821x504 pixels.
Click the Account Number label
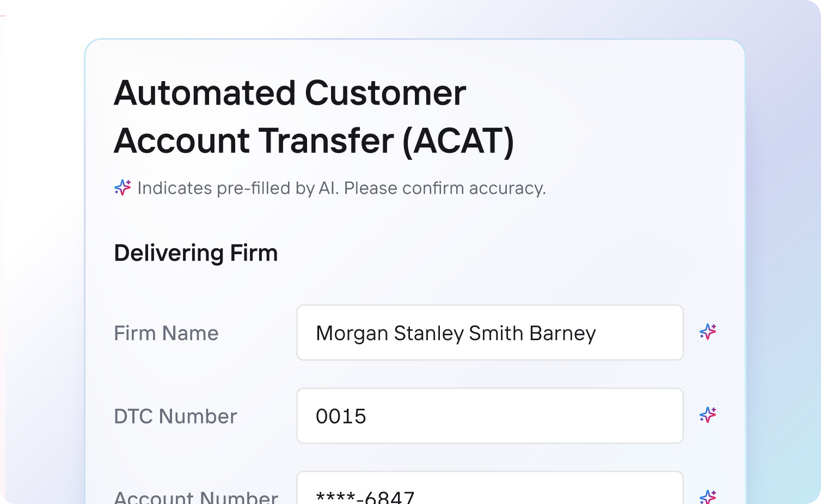pyautogui.click(x=195, y=495)
